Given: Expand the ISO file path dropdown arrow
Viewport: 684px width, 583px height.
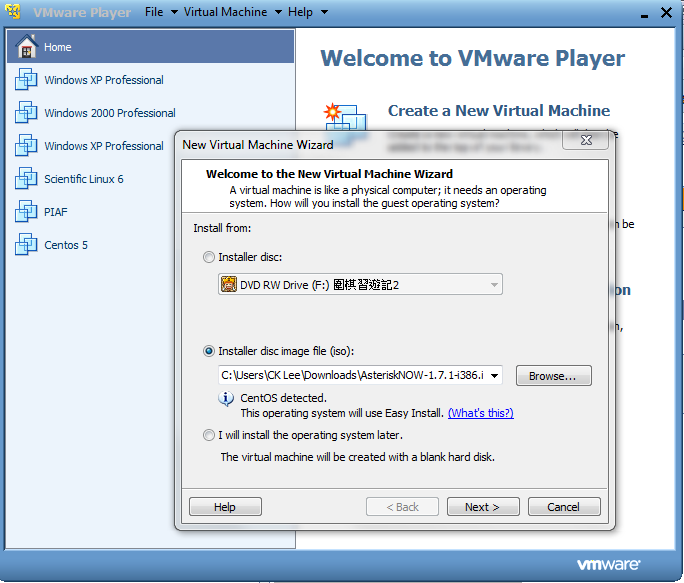Looking at the screenshot, I should click(x=495, y=375).
